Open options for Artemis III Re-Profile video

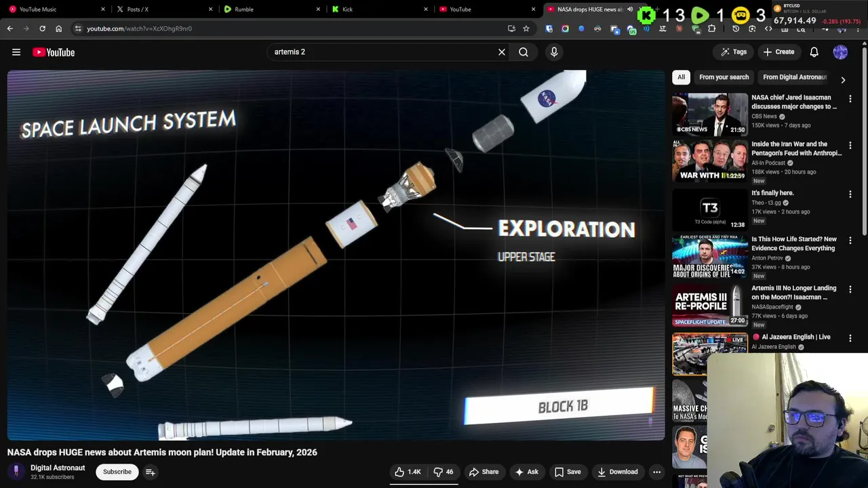click(850, 289)
